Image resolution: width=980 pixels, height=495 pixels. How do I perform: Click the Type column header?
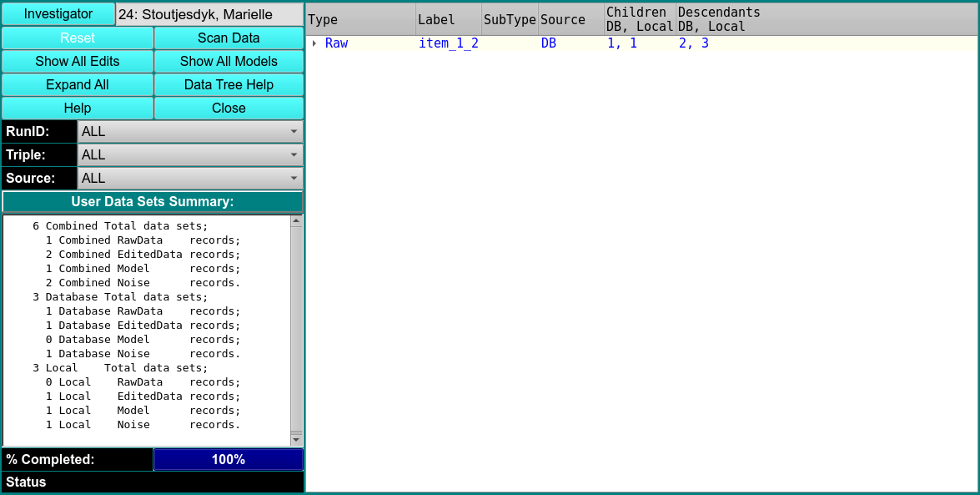click(360, 19)
